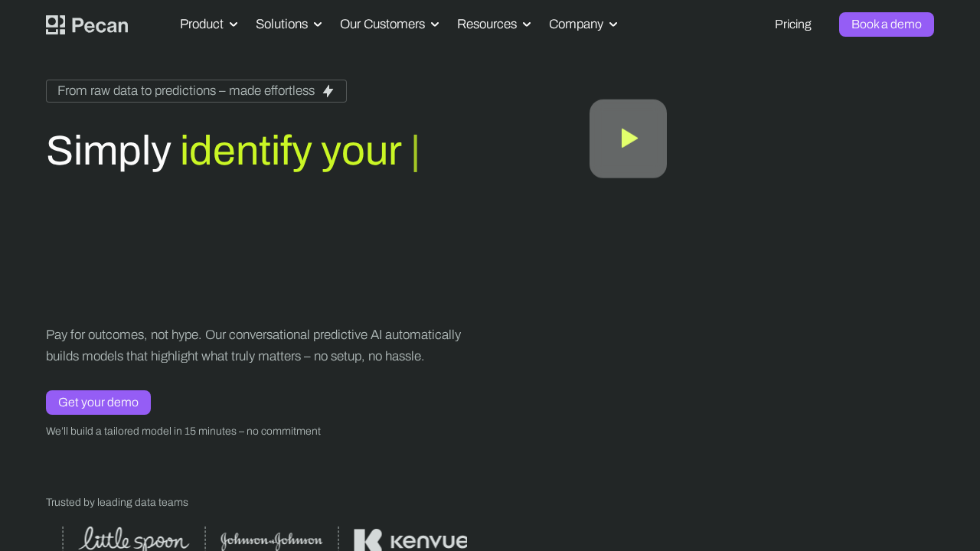Screen dimensions: 980x551
Task: Expand the Product dropdown
Action: pos(208,24)
